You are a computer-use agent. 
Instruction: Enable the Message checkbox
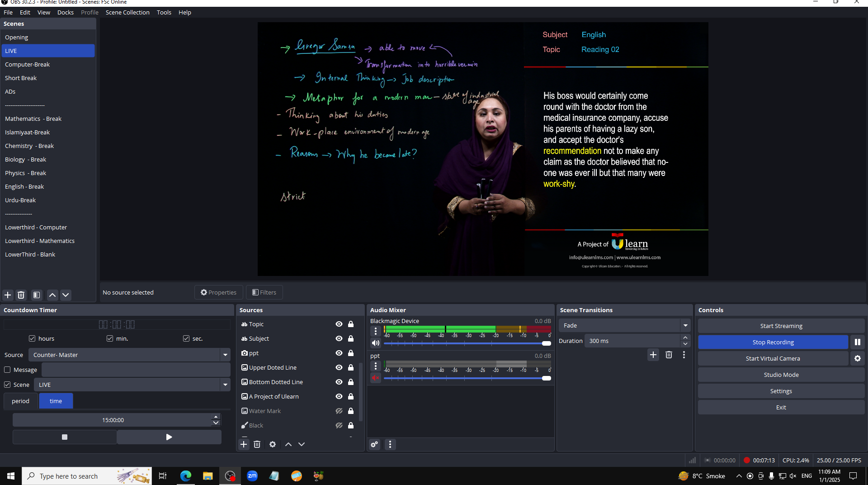pyautogui.click(x=7, y=370)
